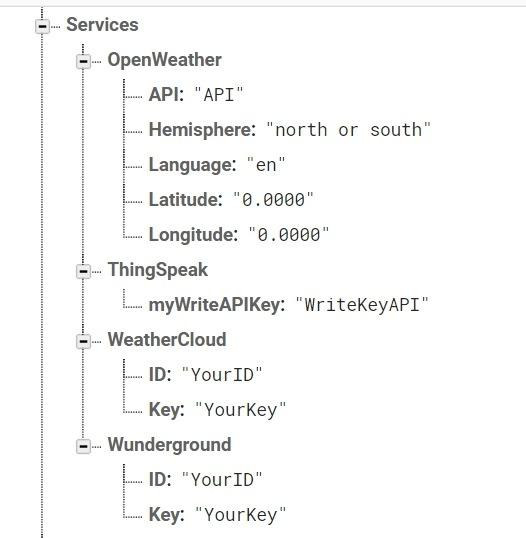Edit the Language value "en"

[266, 165]
